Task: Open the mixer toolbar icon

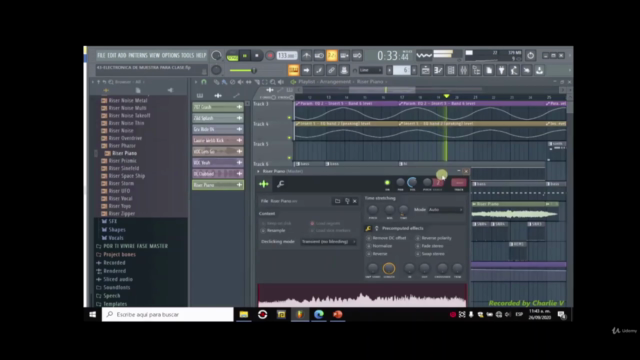Action: click(463, 71)
